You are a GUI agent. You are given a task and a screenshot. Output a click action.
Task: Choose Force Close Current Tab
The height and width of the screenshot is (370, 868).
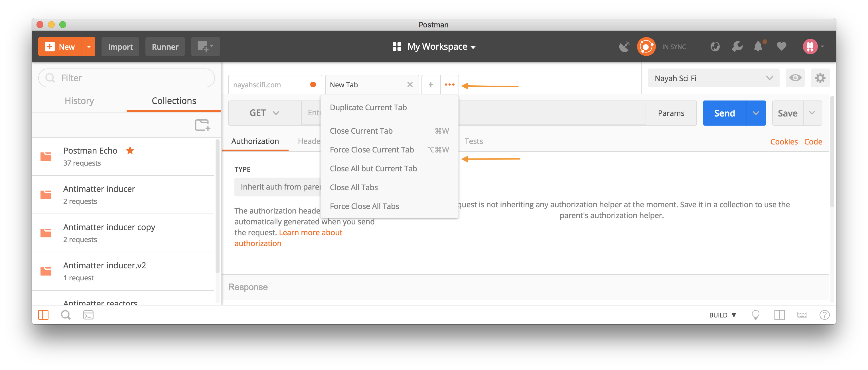(390, 150)
